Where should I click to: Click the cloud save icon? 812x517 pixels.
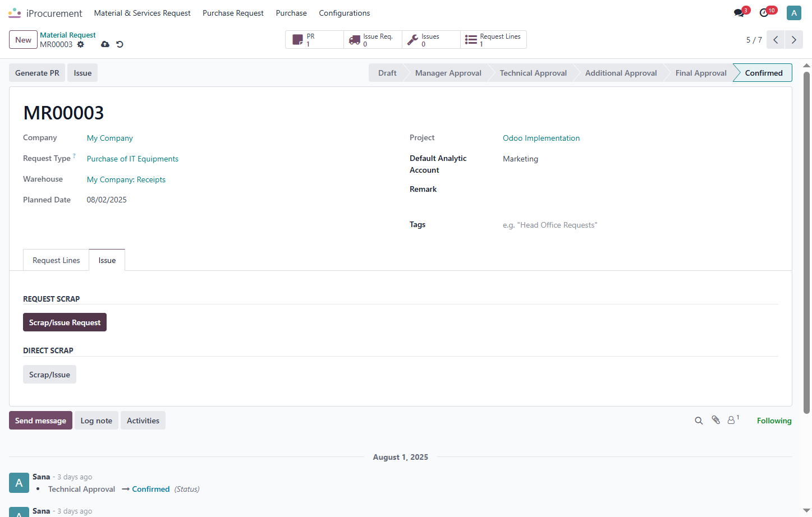(105, 44)
